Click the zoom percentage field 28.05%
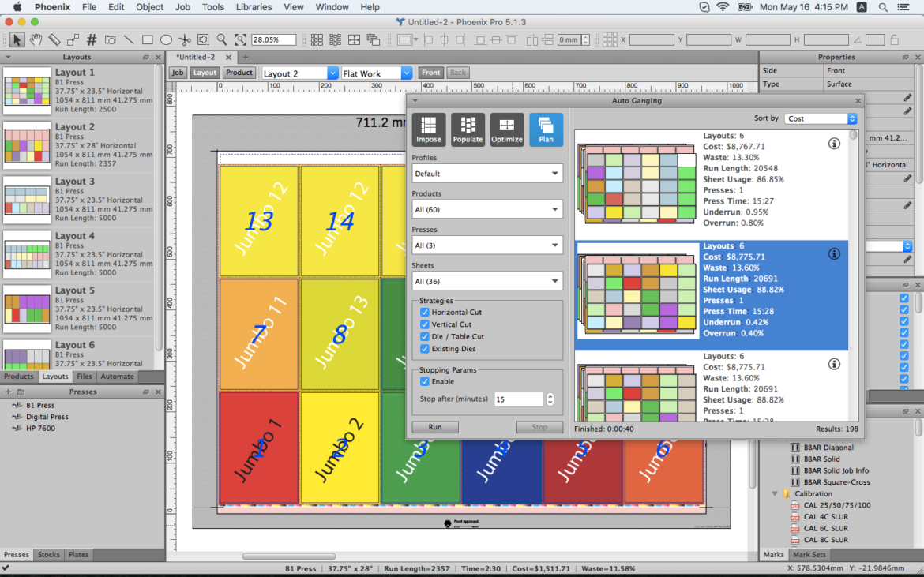 tap(273, 40)
